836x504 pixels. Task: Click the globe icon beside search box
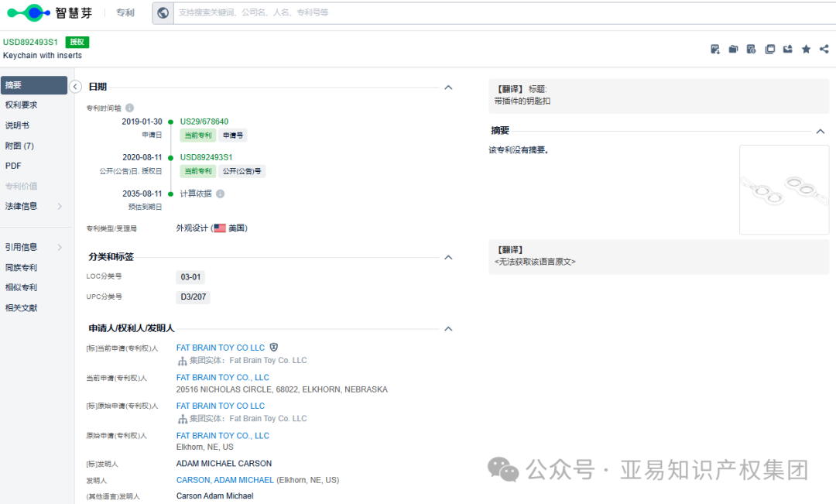(163, 13)
